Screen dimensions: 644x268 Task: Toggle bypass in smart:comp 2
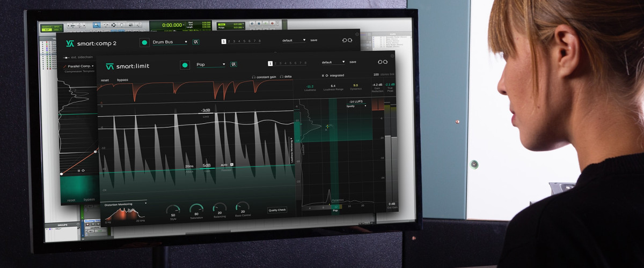tap(89, 199)
